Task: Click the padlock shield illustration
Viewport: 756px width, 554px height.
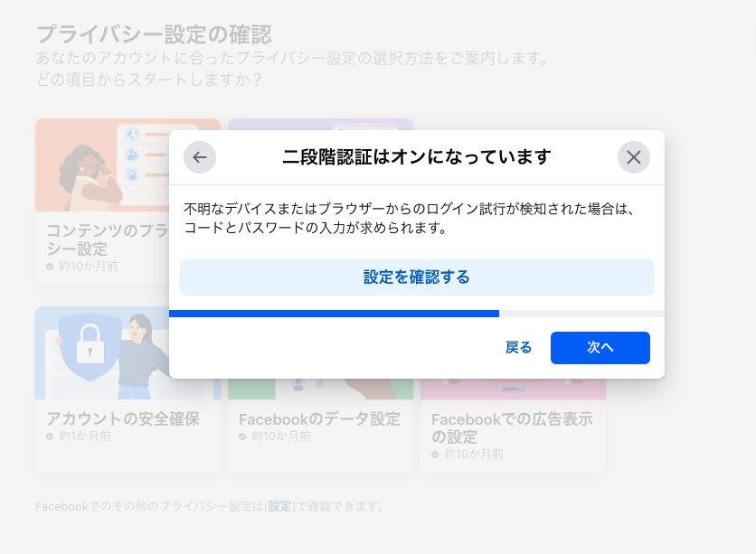Action: (x=90, y=345)
